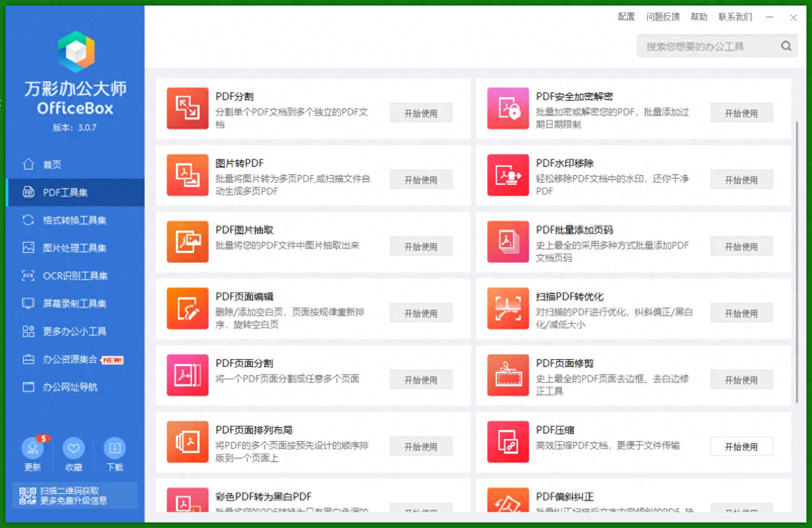The height and width of the screenshot is (528, 812).
Task: Click the 收藏 heart icon
Action: pyautogui.click(x=73, y=448)
